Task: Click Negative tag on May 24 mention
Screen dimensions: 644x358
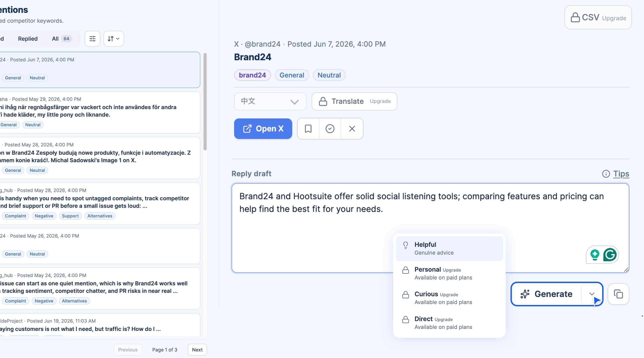Action: (44, 301)
